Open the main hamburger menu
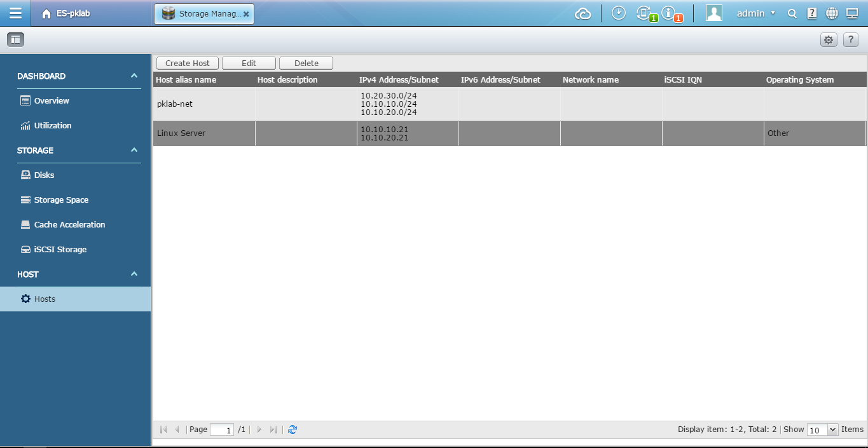This screenshot has height=448, width=868. [15, 13]
